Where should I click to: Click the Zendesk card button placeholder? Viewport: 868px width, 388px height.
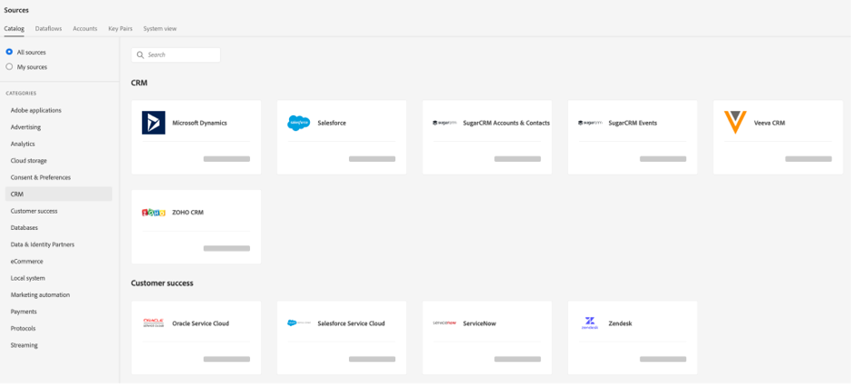663,359
